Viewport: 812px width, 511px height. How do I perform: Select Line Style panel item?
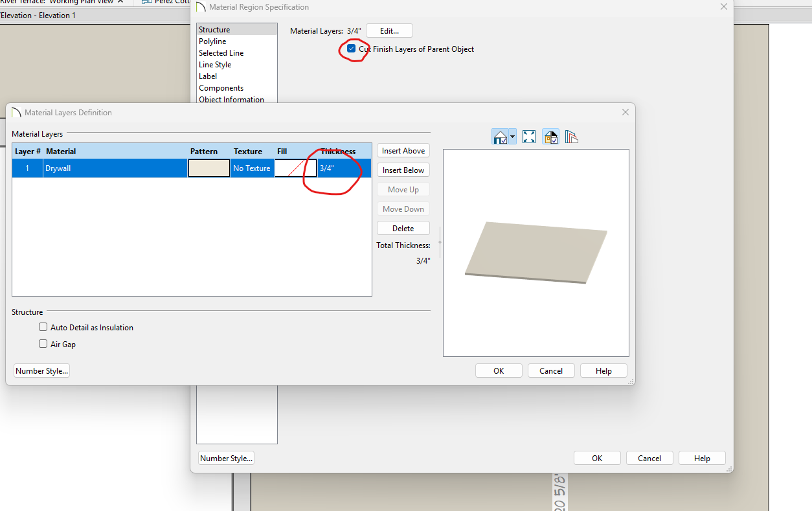[x=237, y=65]
